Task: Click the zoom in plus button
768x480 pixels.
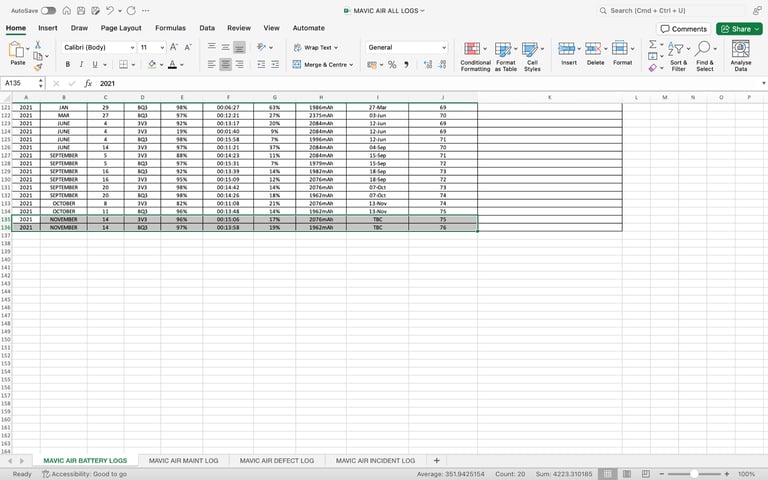Action: pos(727,474)
